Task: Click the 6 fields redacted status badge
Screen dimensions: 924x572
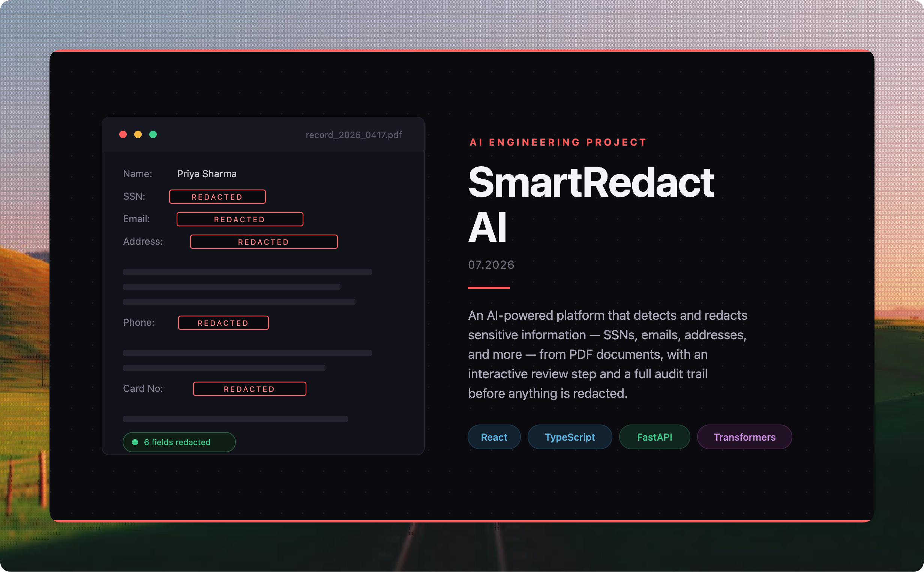Action: point(179,442)
